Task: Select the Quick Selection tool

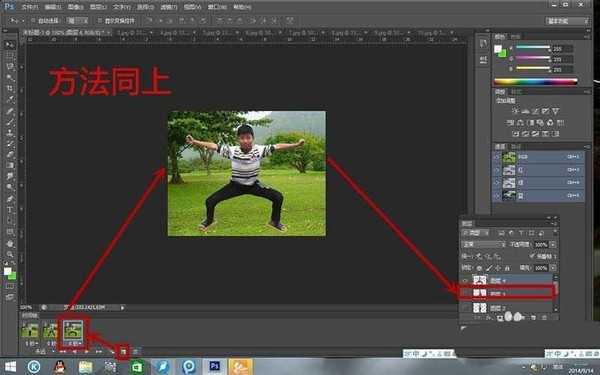Action: [10, 78]
